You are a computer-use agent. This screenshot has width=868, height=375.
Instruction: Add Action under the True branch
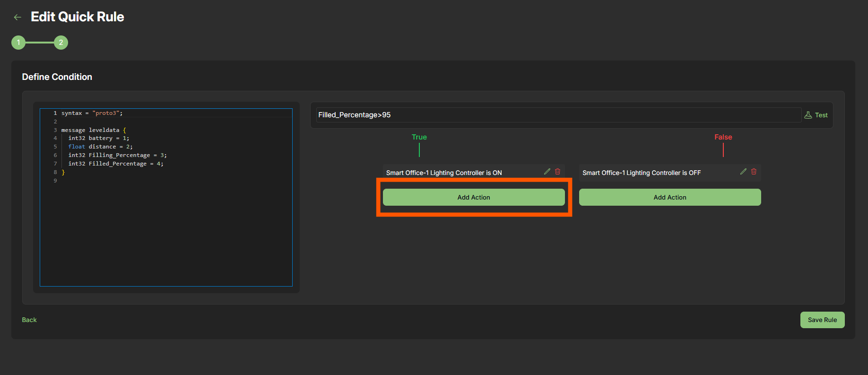click(x=474, y=197)
